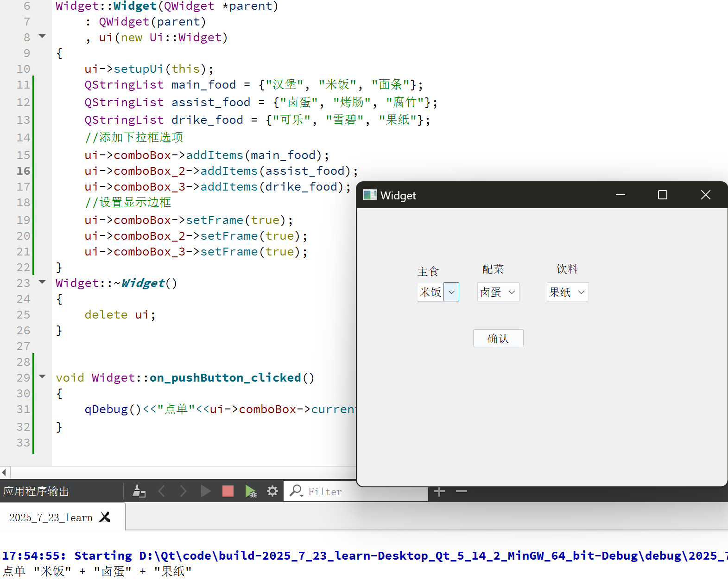
Task: Zoom out output with minus icon
Action: pos(462,491)
